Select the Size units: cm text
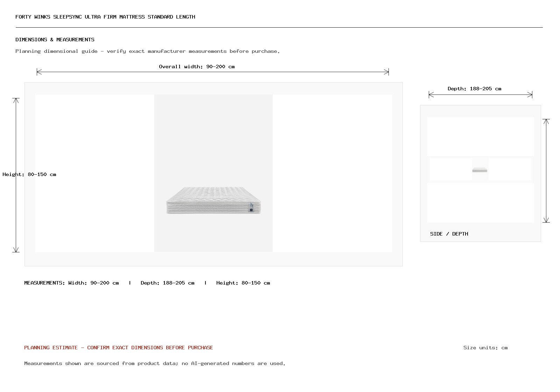 point(485,348)
